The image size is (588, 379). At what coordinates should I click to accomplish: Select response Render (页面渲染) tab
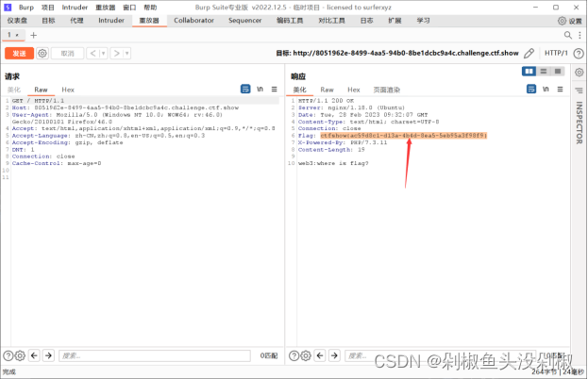click(x=387, y=90)
